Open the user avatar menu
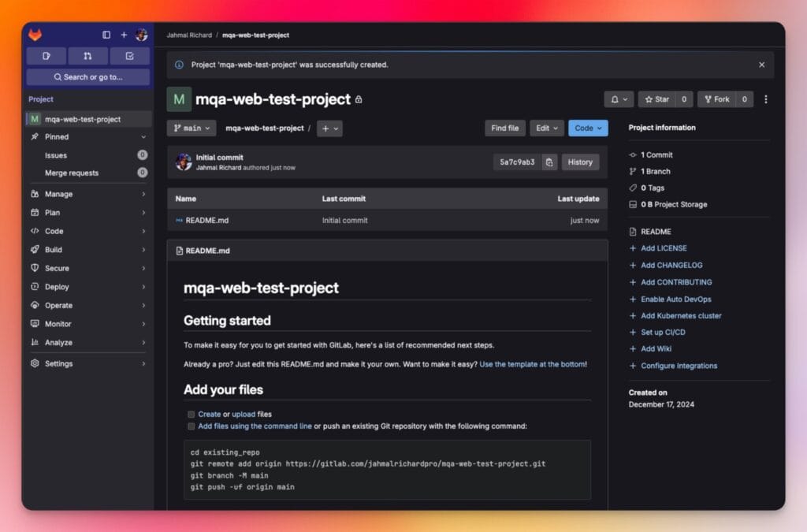Screen dimensions: 807x532 [142, 35]
